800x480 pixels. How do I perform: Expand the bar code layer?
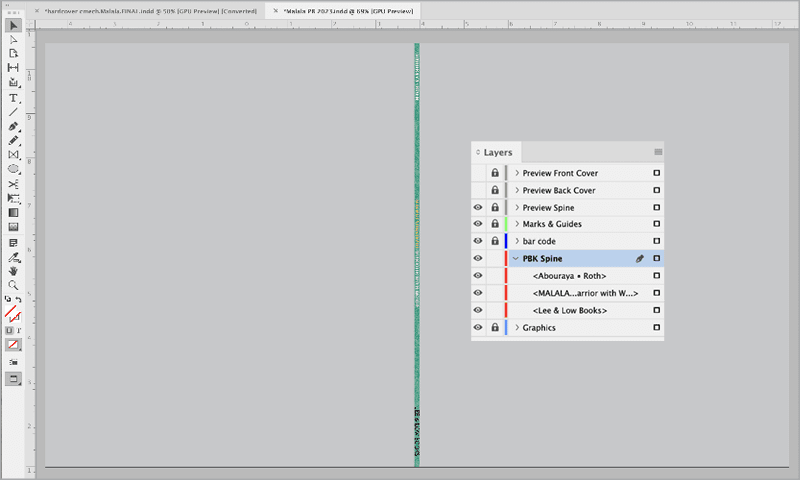tap(517, 241)
